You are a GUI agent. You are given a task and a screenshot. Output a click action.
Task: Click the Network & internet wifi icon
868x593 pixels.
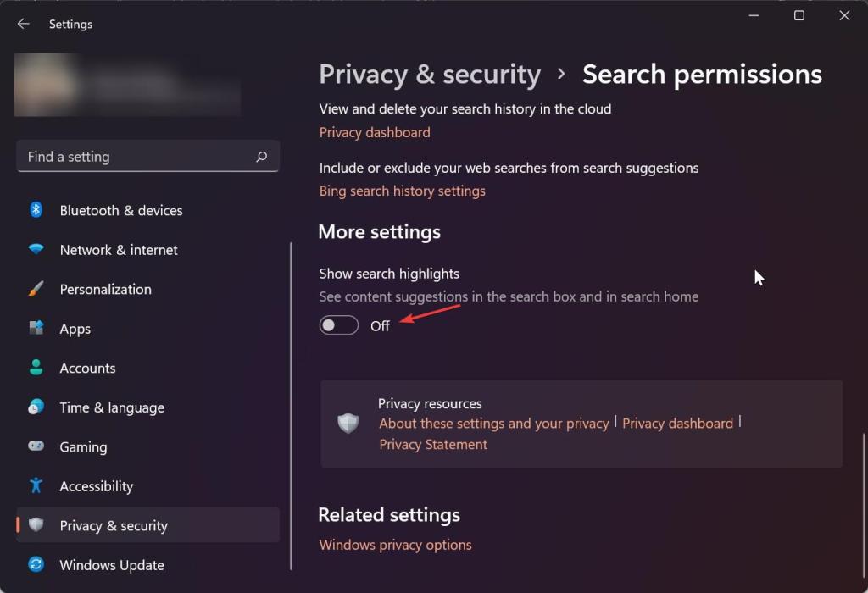click(36, 250)
